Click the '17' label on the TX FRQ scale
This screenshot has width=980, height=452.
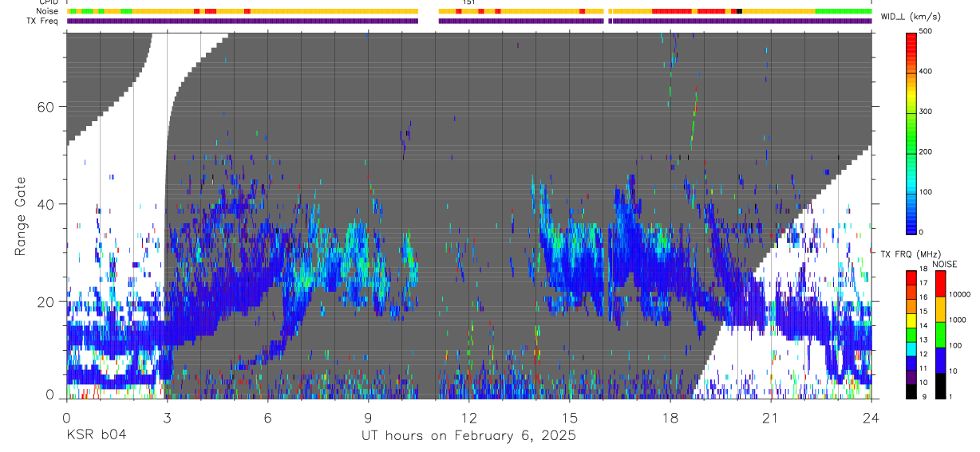923,283
